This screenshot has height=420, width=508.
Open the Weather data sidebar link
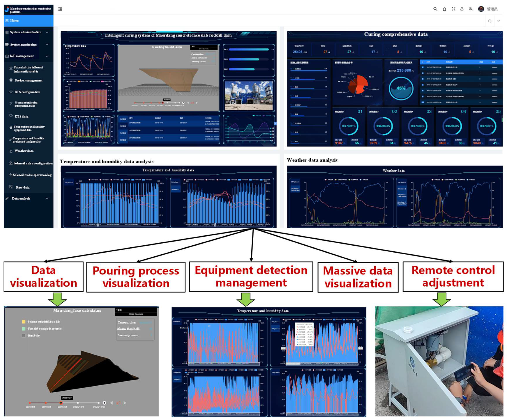pyautogui.click(x=24, y=151)
